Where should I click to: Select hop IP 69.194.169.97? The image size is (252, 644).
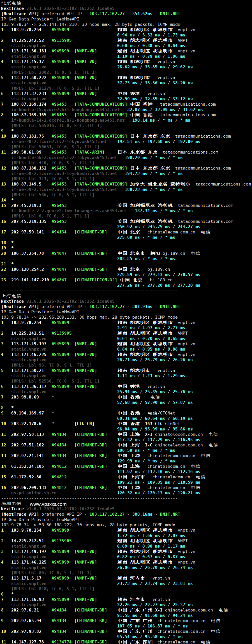pos(27,413)
